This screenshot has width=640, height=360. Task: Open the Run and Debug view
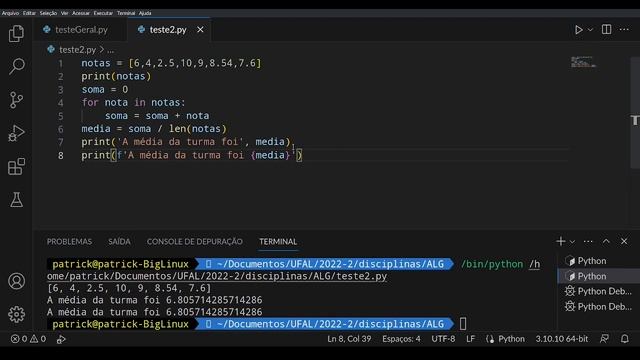[16, 133]
